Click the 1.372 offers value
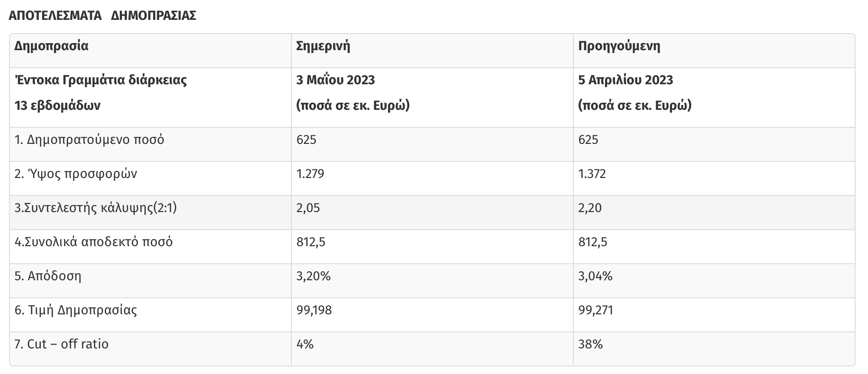Image resolution: width=868 pixels, height=374 pixels. tap(592, 174)
